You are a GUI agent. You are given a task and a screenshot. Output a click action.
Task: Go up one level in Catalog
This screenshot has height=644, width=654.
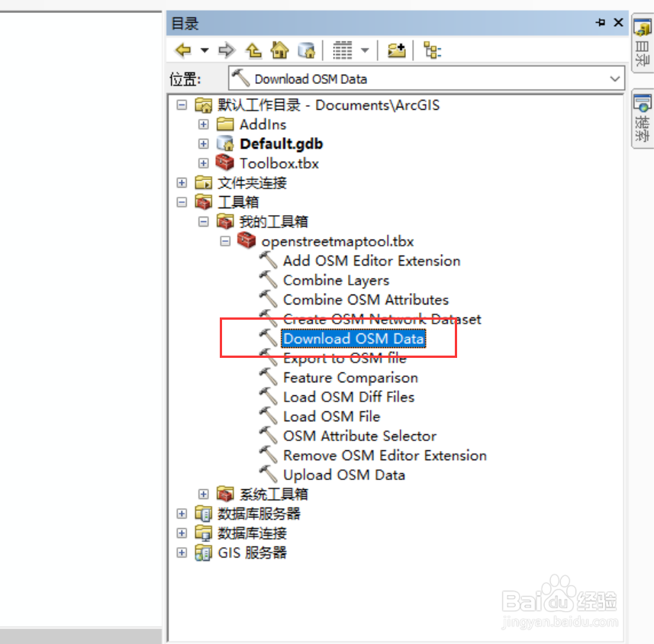253,50
